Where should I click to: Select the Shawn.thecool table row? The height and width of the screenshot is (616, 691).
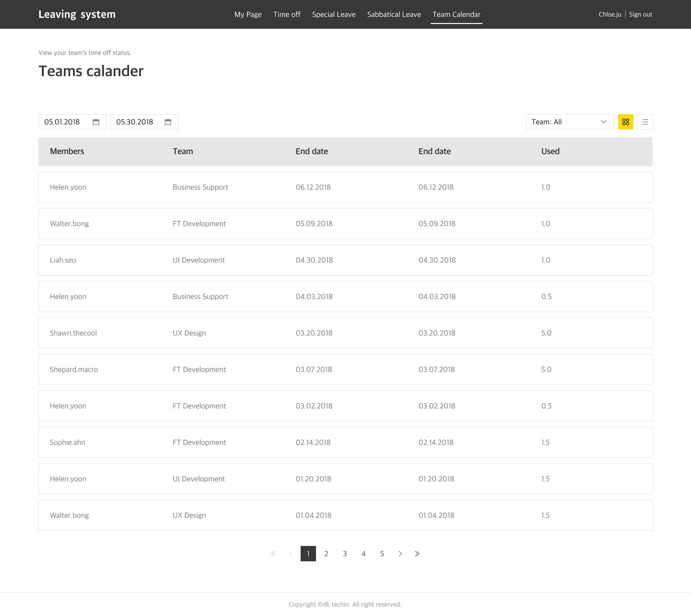(x=345, y=333)
